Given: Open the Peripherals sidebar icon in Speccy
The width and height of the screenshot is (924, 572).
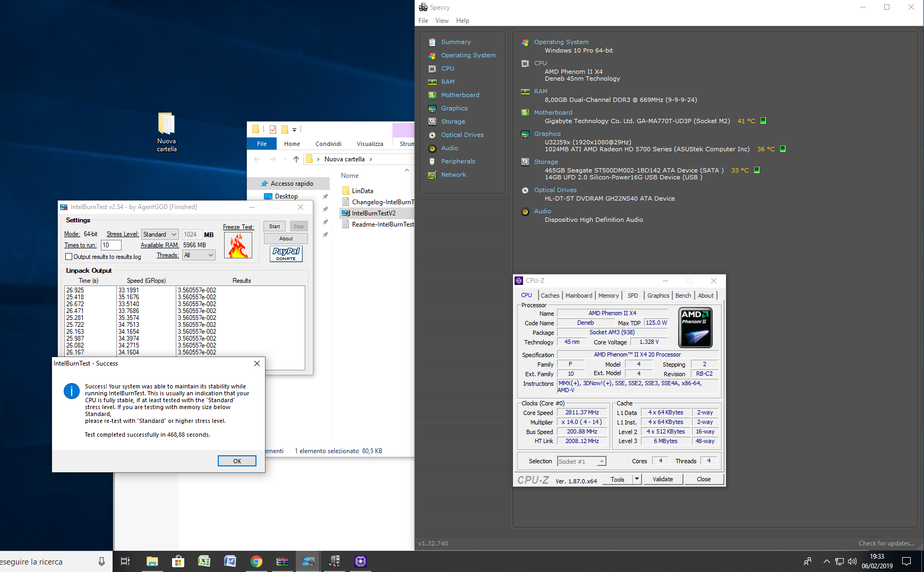Looking at the screenshot, I should coord(432,161).
